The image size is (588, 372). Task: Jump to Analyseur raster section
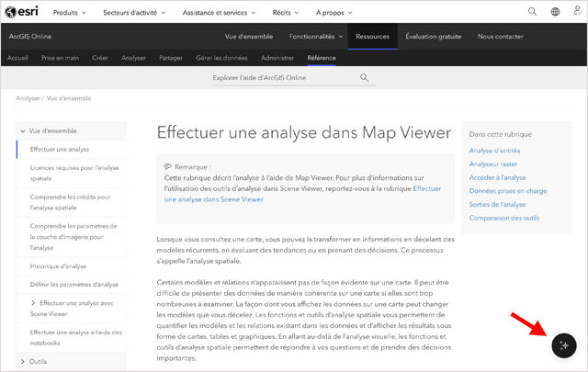point(493,163)
